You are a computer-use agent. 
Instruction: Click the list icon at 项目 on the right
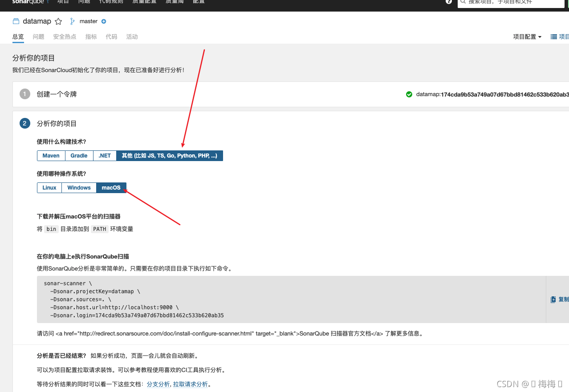pos(554,37)
